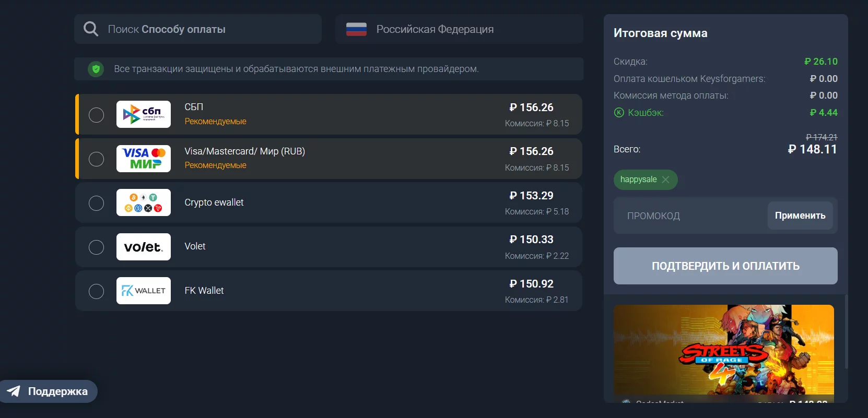
Task: Click the cashback K icon
Action: [x=619, y=113]
